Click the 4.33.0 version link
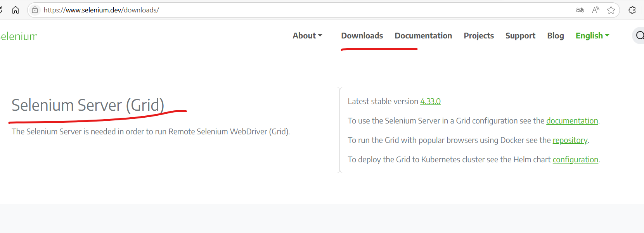644x233 pixels. [x=430, y=101]
